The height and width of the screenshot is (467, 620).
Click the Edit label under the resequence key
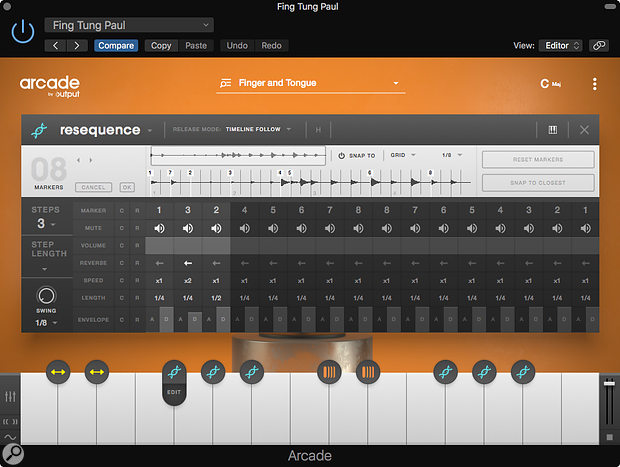tap(174, 392)
